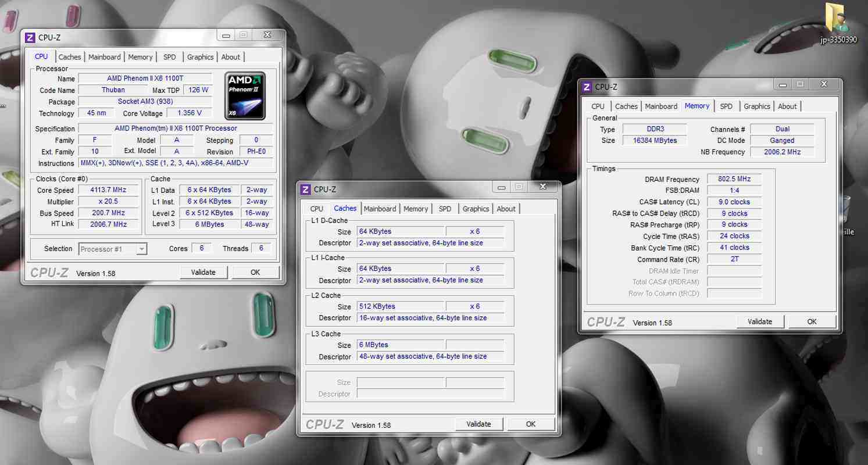868x465 pixels.
Task: Click the Bus Speed value 200.7 MHz
Action: [x=108, y=213]
